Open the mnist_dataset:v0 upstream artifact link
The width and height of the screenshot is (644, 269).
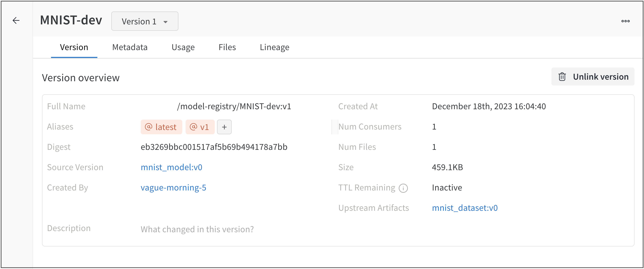click(465, 208)
